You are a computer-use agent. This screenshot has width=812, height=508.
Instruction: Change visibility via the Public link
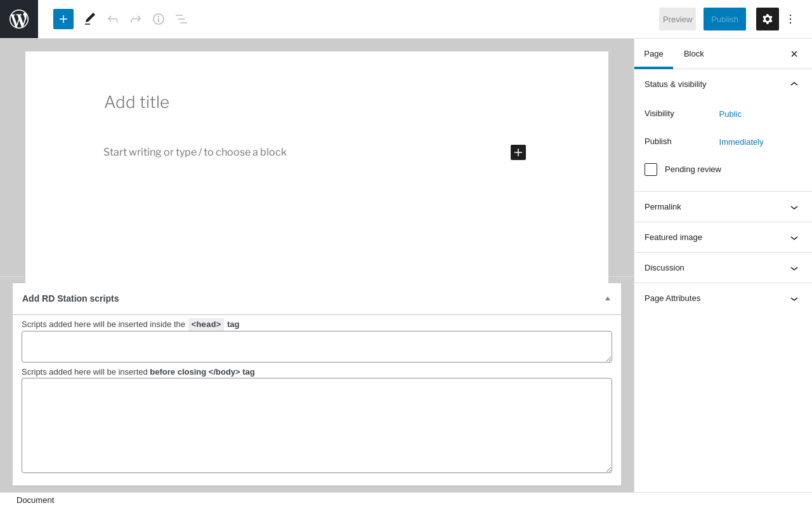[x=730, y=114]
